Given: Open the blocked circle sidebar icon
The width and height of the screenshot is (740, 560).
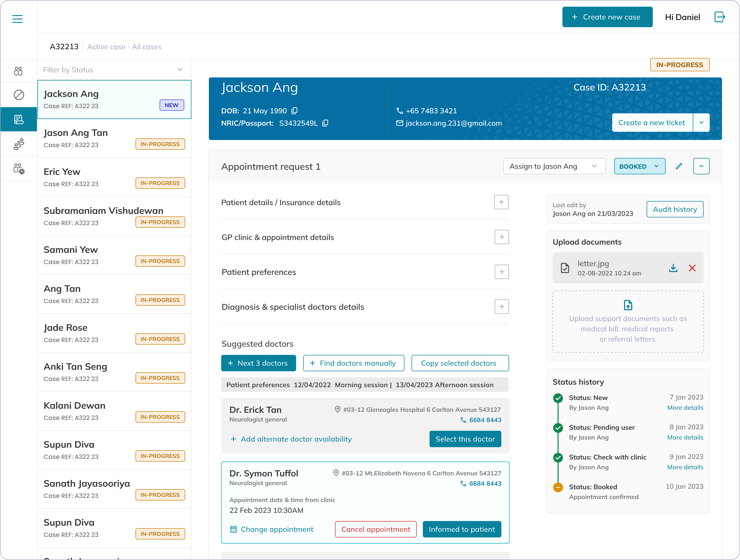Looking at the screenshot, I should pos(19,95).
